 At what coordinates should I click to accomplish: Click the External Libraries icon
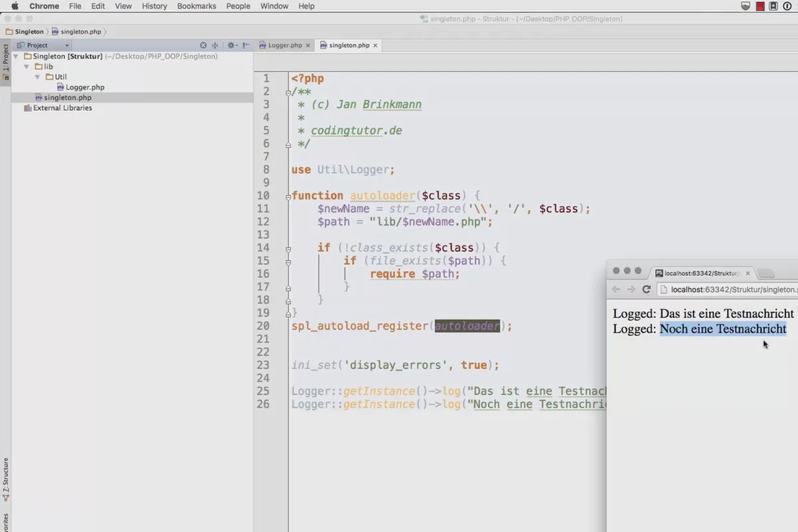(27, 108)
